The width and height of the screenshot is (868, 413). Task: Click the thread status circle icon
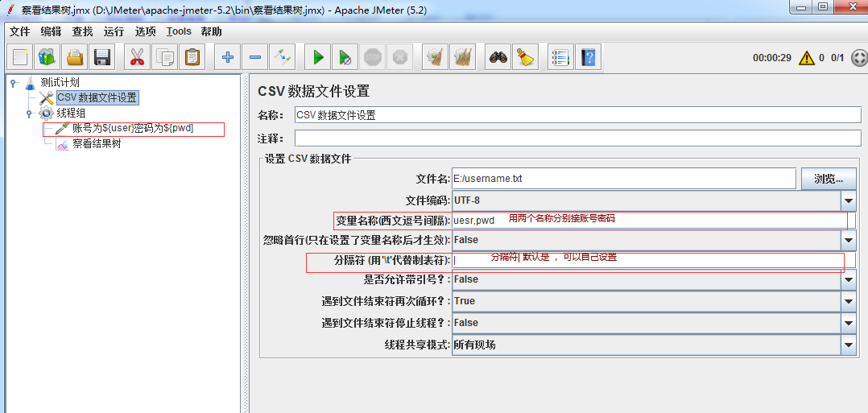(x=858, y=58)
